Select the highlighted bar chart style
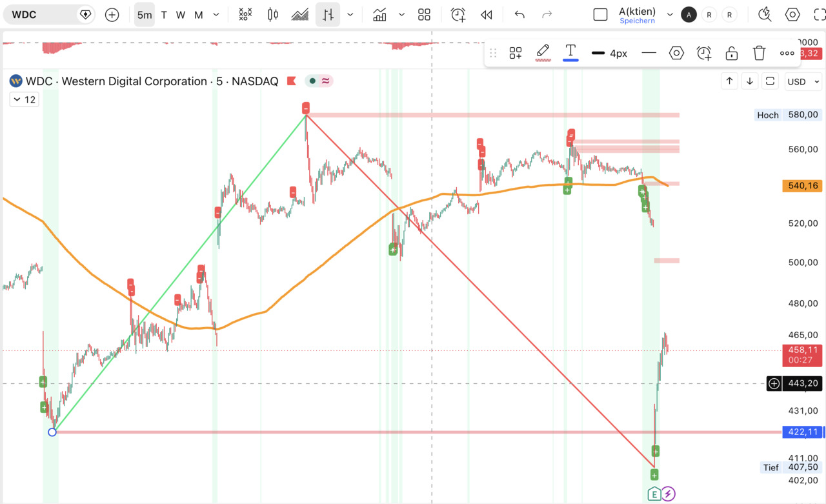The image size is (826, 504). click(328, 14)
